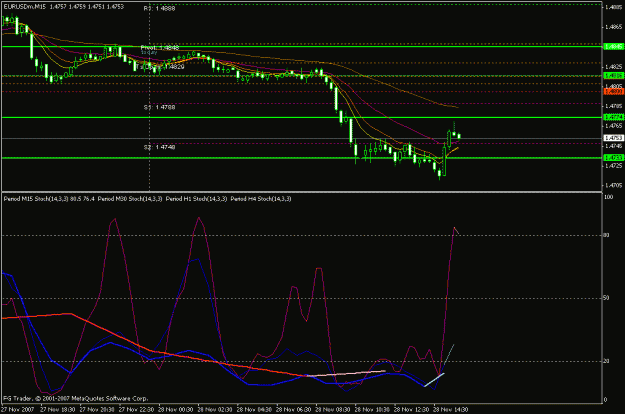Select the Pivot: 1.4848 label
This screenshot has height=414, width=625.
click(x=160, y=47)
